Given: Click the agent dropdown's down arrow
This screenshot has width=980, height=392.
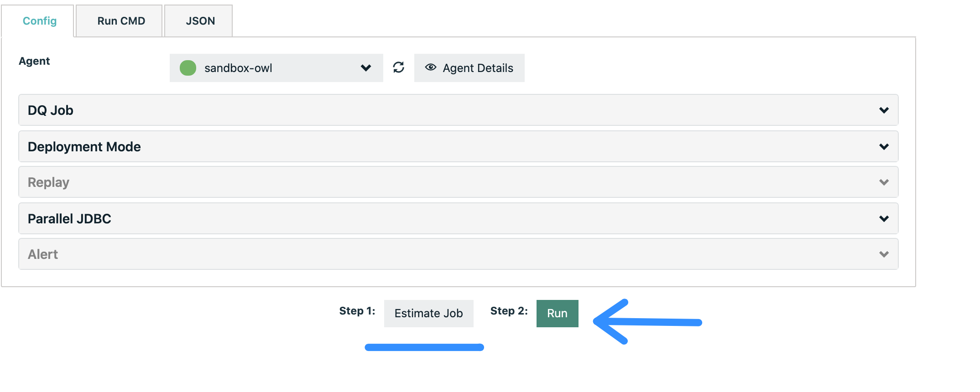Looking at the screenshot, I should pos(365,68).
